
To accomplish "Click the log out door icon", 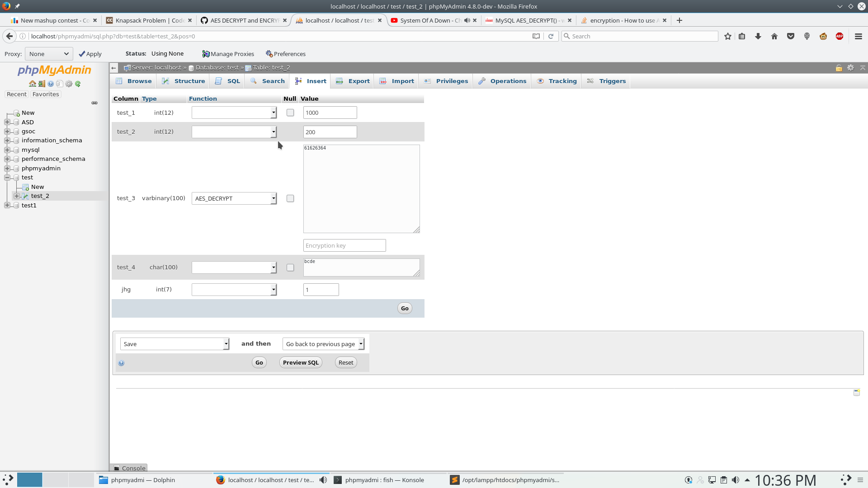I will click(x=42, y=84).
